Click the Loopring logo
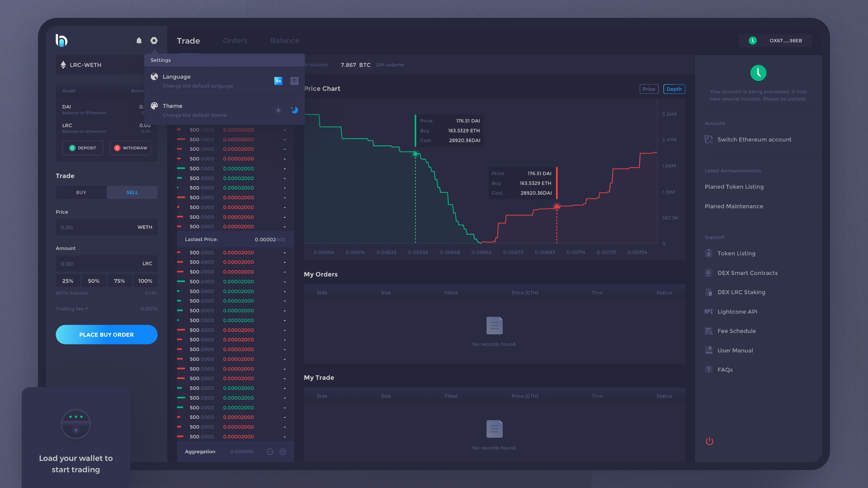Screen dimensions: 868x488 [x=61, y=40]
